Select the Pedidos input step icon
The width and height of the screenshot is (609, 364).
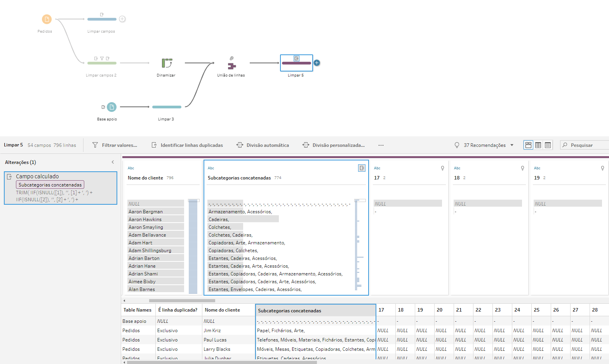pos(47,19)
